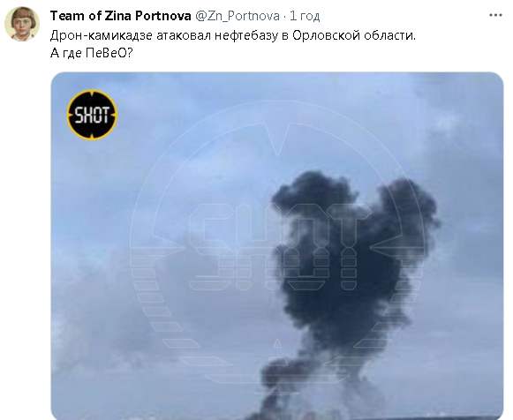Screen dimensions: 513x420
Task: Click the Zina Portnova profile avatar
Action: point(22,24)
